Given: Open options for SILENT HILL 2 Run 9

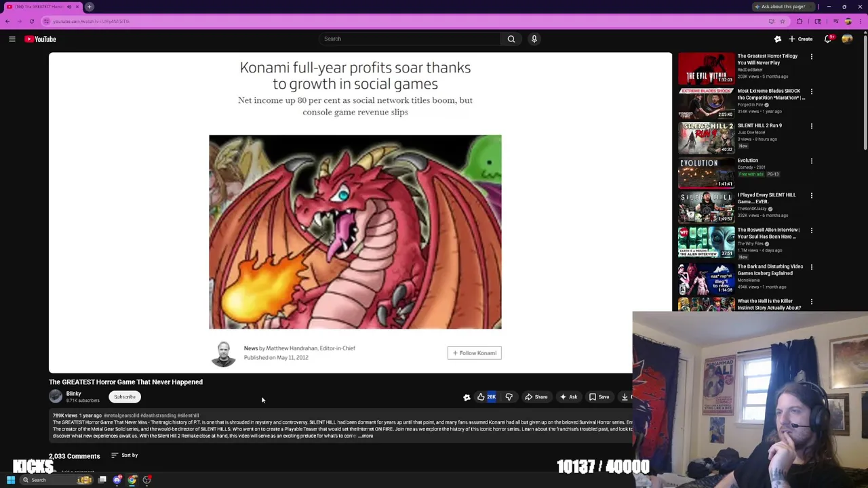Looking at the screenshot, I should click(811, 126).
